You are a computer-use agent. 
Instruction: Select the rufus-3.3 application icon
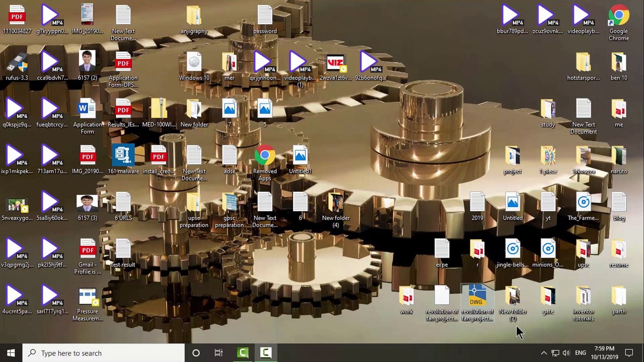(x=17, y=63)
